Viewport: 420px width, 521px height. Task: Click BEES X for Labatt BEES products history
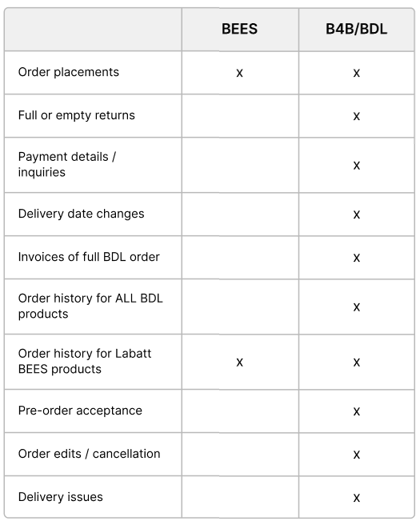239,363
